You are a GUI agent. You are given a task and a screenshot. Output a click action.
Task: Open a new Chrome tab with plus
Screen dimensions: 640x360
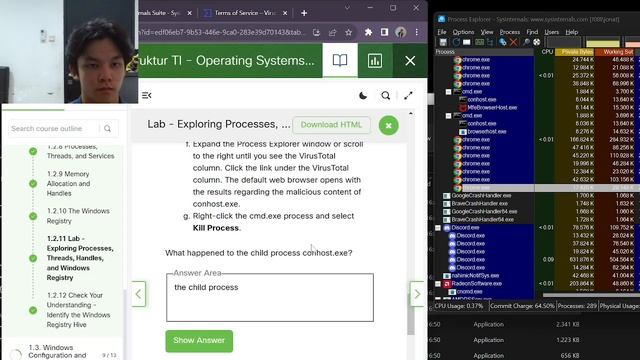click(x=304, y=13)
